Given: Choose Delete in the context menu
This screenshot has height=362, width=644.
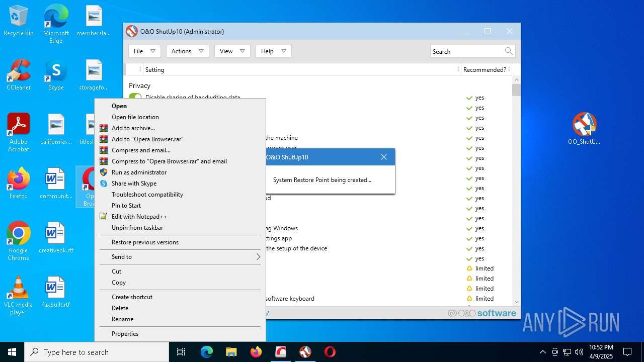Looking at the screenshot, I should pyautogui.click(x=180, y=308).
